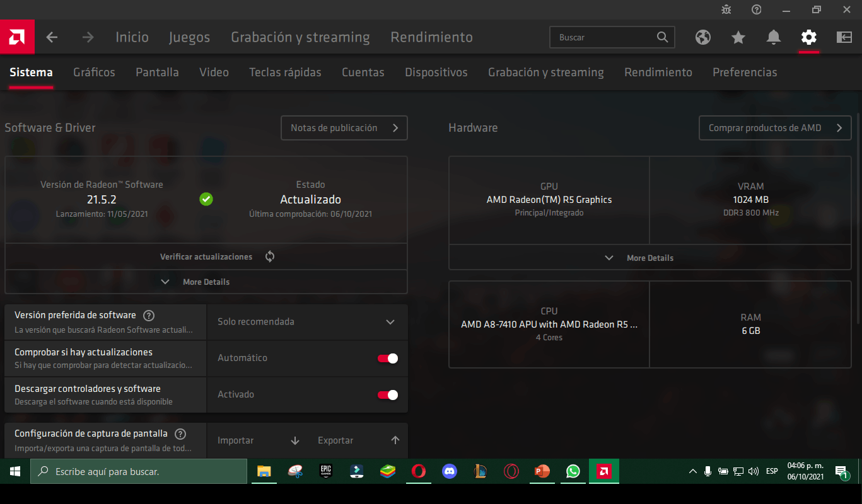Click the 21.5.2 version number
This screenshot has height=504, width=862.
[x=102, y=200]
